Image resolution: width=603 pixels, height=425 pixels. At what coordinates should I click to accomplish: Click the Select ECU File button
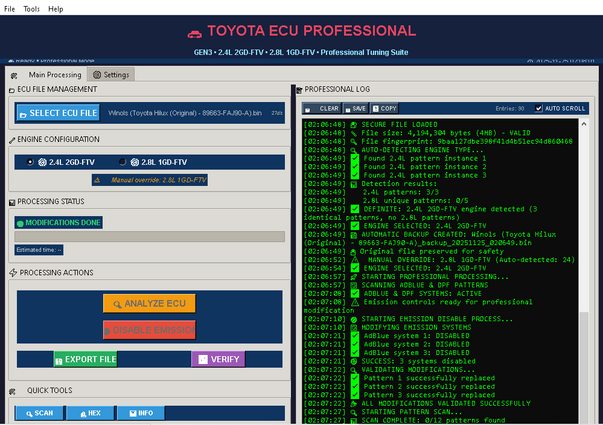pos(58,113)
